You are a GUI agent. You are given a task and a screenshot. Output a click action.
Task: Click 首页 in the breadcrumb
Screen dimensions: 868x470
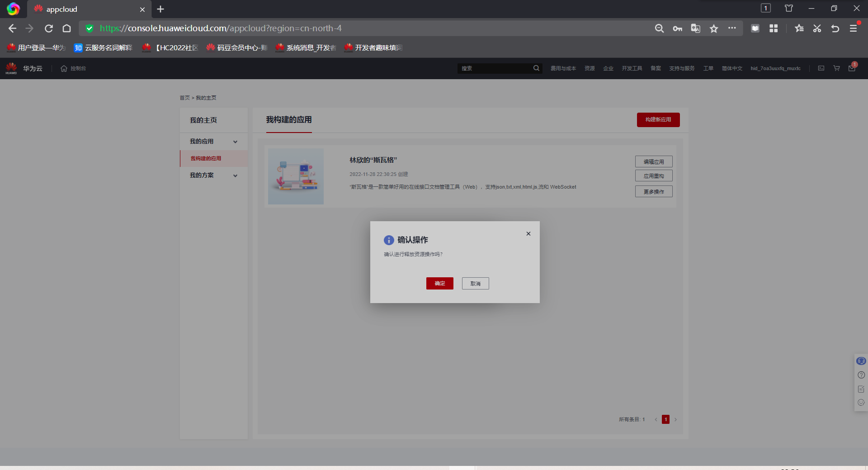click(184, 98)
